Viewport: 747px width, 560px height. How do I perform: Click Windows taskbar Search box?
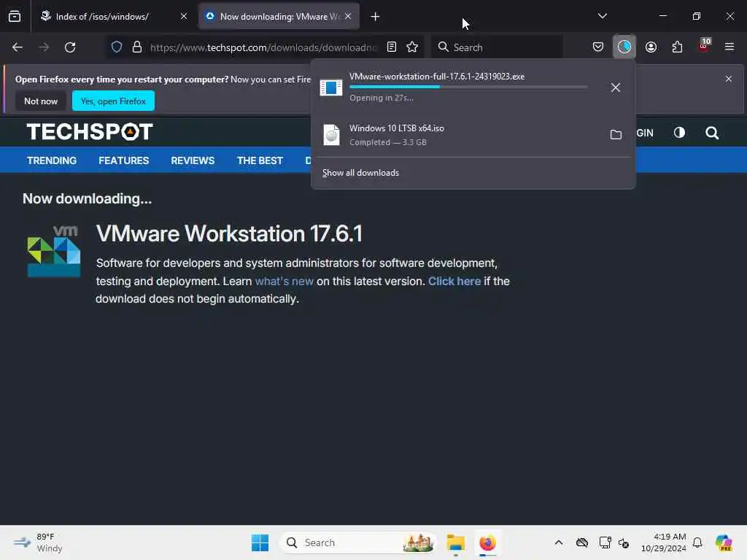(358, 542)
